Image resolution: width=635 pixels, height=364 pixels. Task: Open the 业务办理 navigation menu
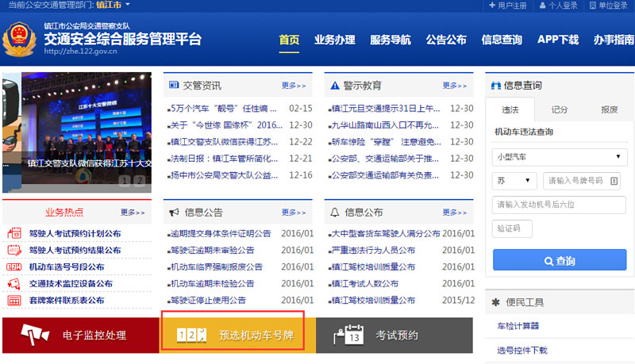click(334, 40)
